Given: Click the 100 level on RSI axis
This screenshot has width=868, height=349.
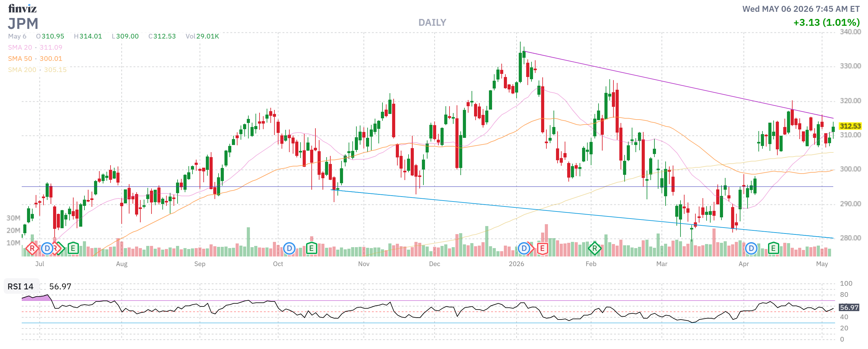Looking at the screenshot, I should pos(846,283).
